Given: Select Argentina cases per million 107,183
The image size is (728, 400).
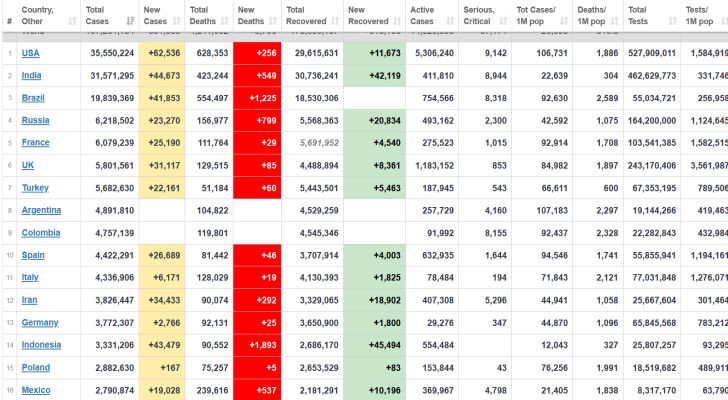Looking at the screenshot, I should click(552, 210).
